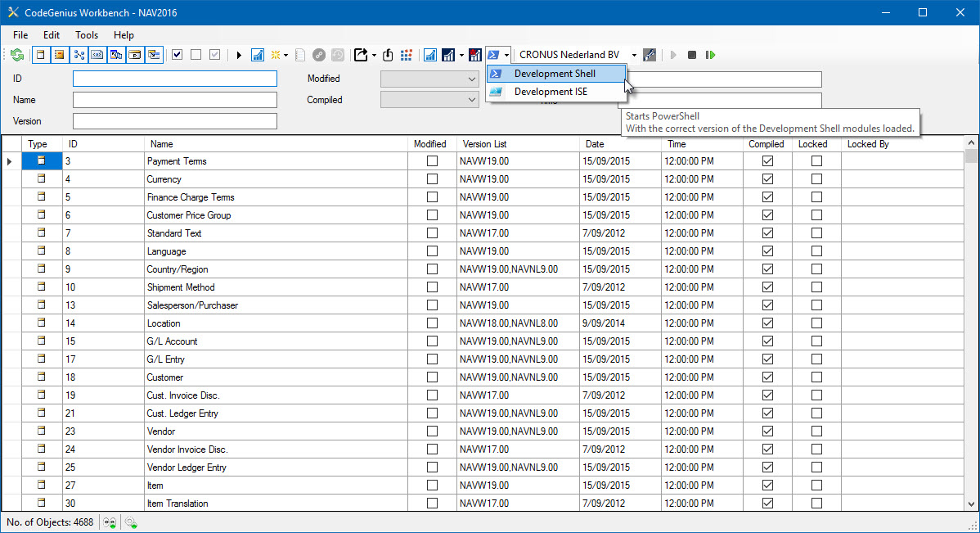The height and width of the screenshot is (533, 980).
Task: Click the light blue chart icon after dots grid
Action: tap(430, 55)
